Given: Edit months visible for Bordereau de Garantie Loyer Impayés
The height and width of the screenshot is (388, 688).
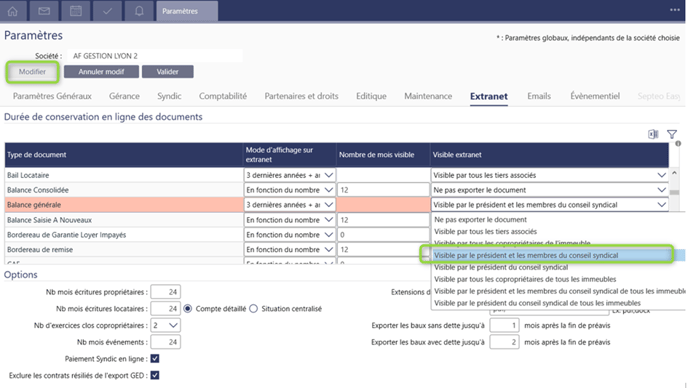Looking at the screenshot, I should pos(383,235).
